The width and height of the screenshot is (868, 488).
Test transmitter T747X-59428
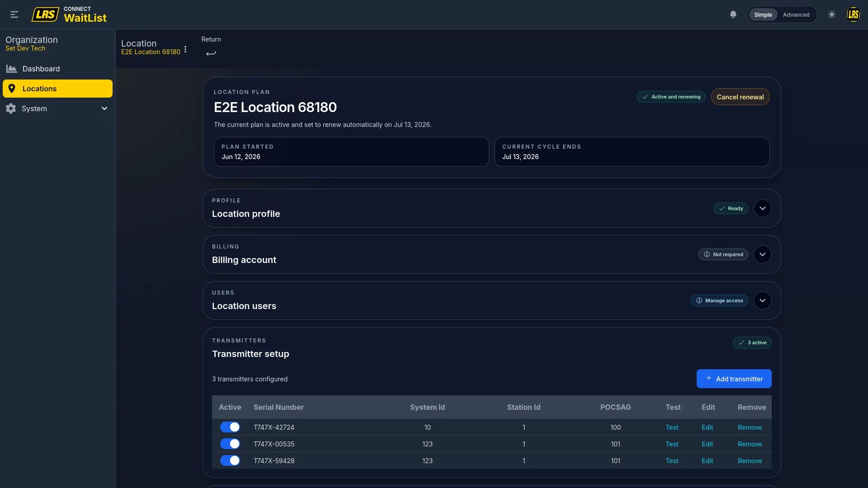(x=672, y=460)
